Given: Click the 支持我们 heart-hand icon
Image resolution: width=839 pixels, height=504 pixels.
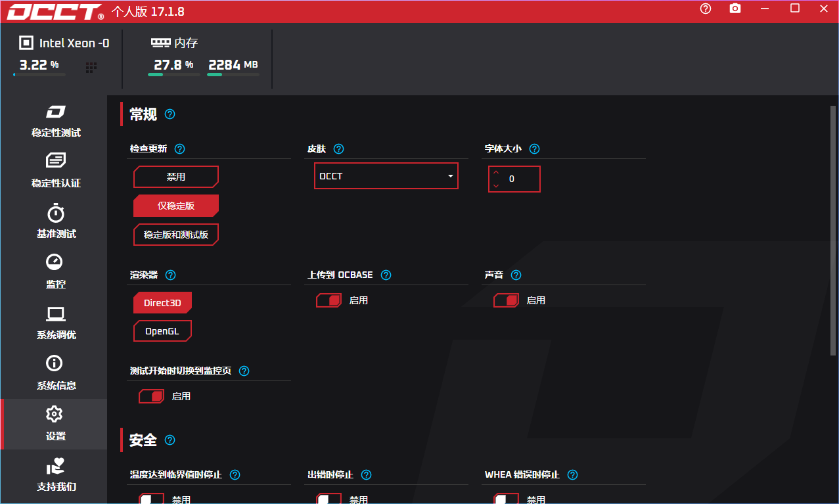Looking at the screenshot, I should (x=56, y=466).
